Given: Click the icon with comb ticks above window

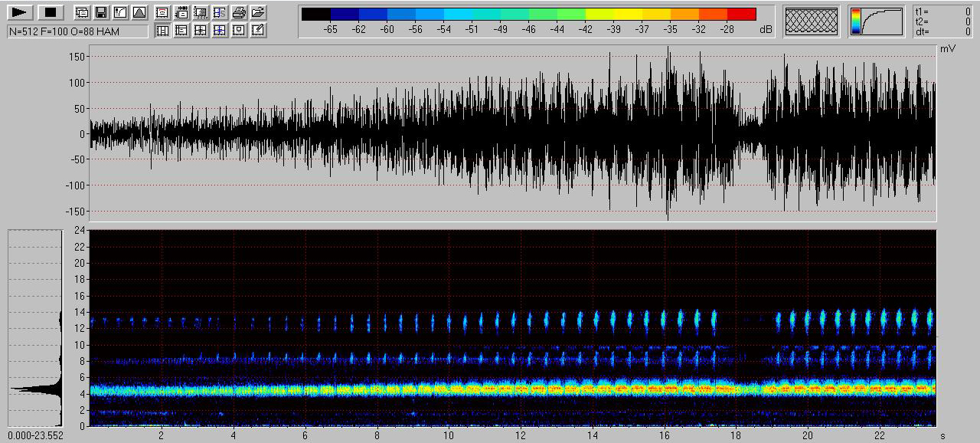Looking at the screenshot, I should click(181, 12).
